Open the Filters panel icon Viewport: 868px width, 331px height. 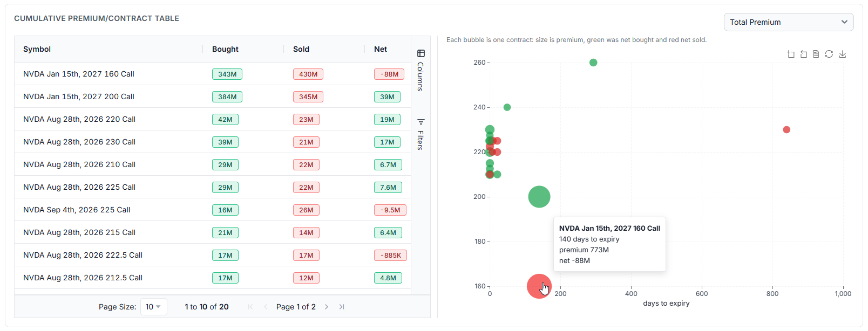pyautogui.click(x=421, y=122)
